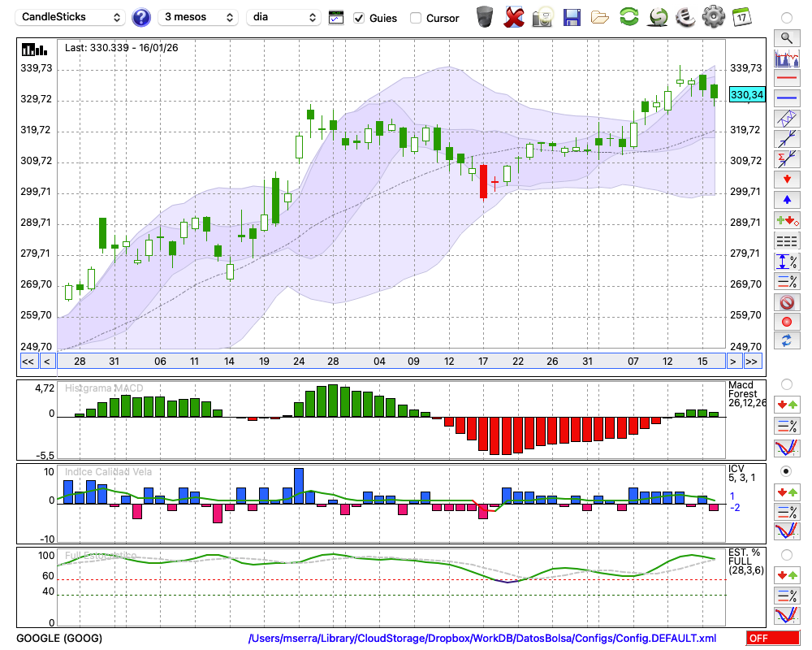
Task: Click the Config.DEFAULT.xml file path link
Action: click(482, 639)
